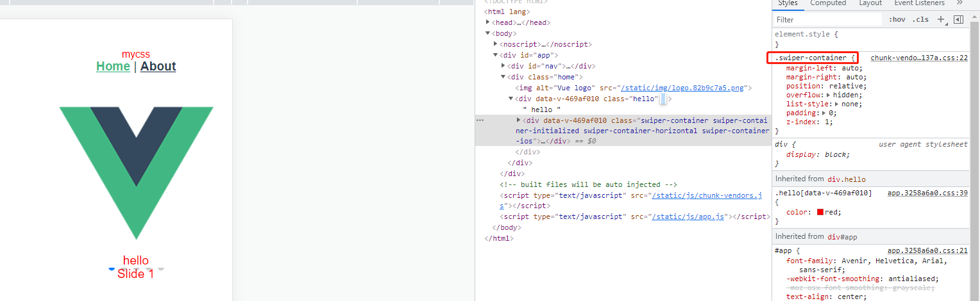Click the -webkit-font-smoothing declaration
The width and height of the screenshot is (980, 301).
863,279
